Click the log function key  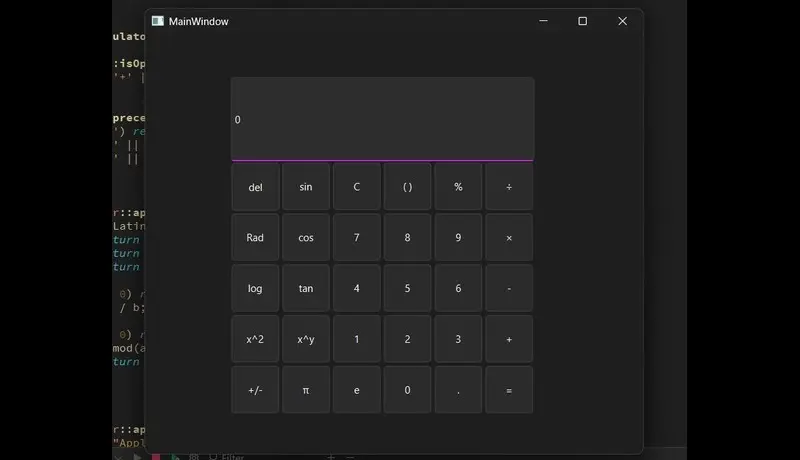(x=255, y=288)
